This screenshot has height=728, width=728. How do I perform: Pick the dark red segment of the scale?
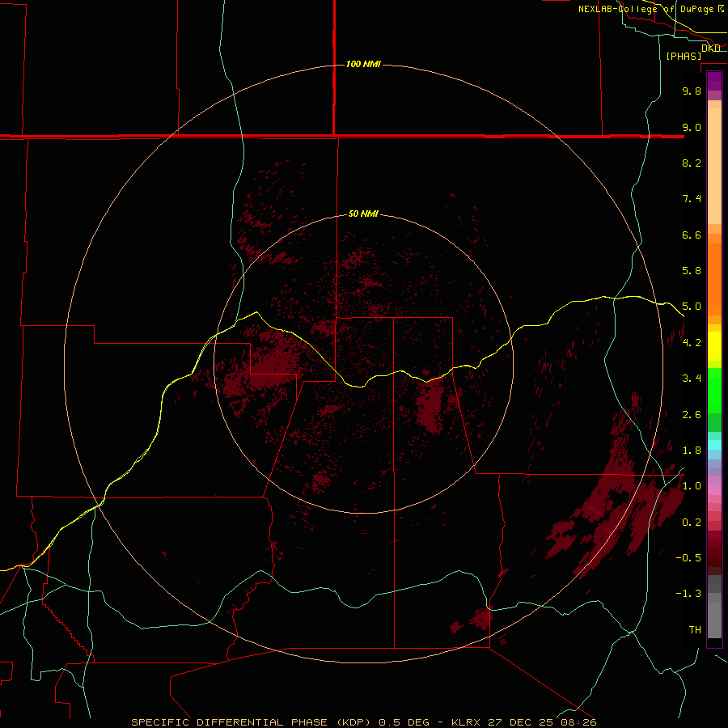click(x=714, y=553)
